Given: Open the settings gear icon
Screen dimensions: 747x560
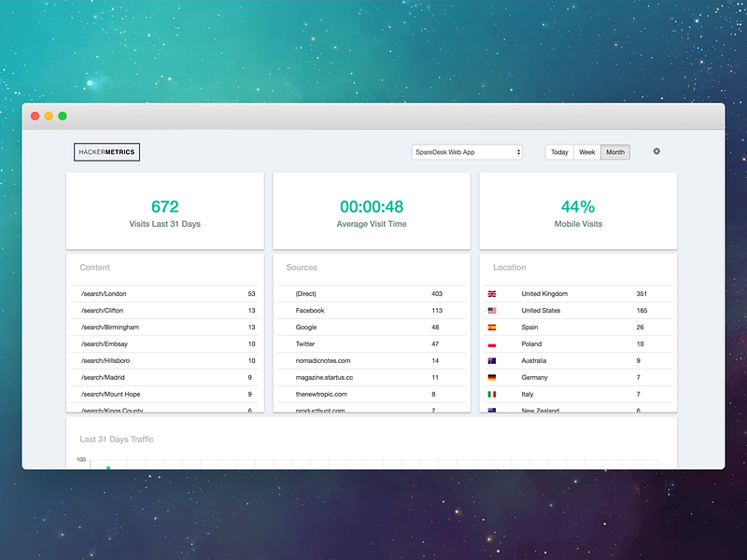Looking at the screenshot, I should 656,151.
